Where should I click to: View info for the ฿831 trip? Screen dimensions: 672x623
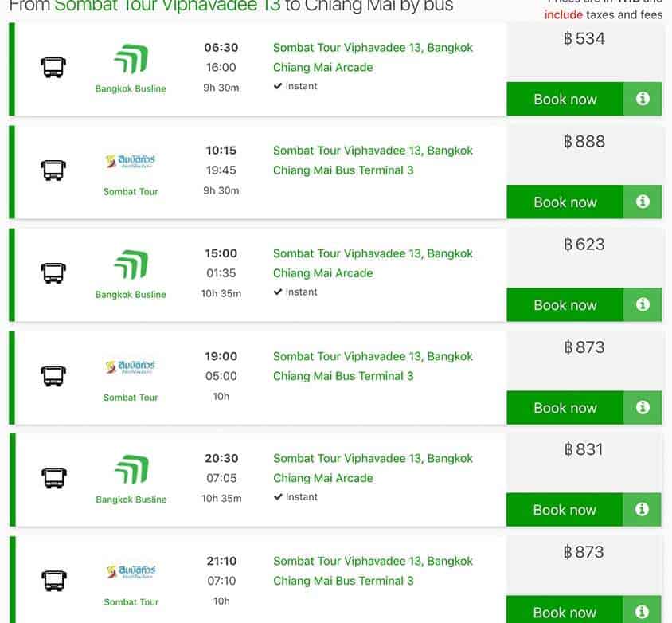(643, 510)
